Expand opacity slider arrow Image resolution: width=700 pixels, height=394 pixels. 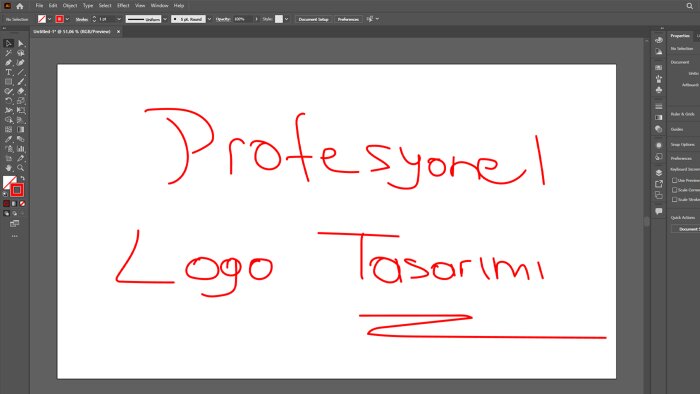(256, 19)
